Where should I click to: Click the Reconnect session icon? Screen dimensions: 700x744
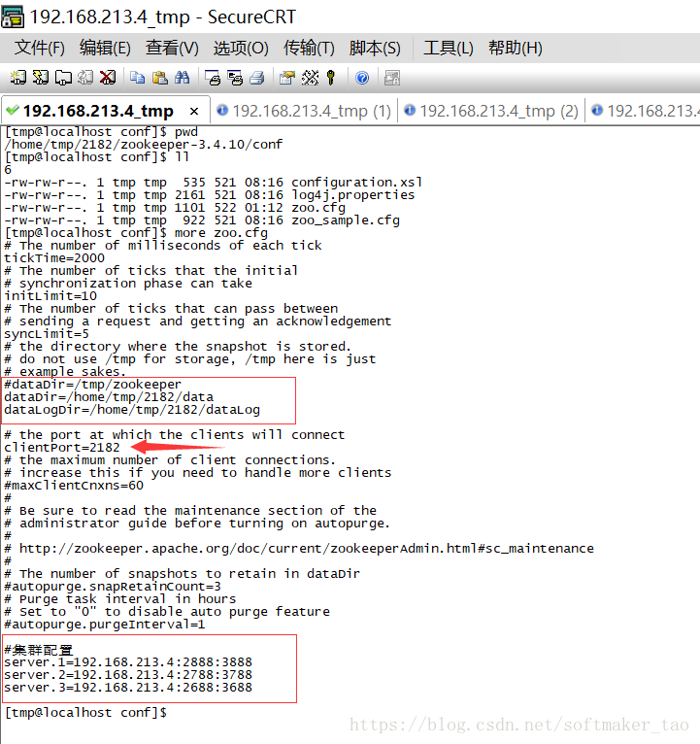[x=85, y=78]
